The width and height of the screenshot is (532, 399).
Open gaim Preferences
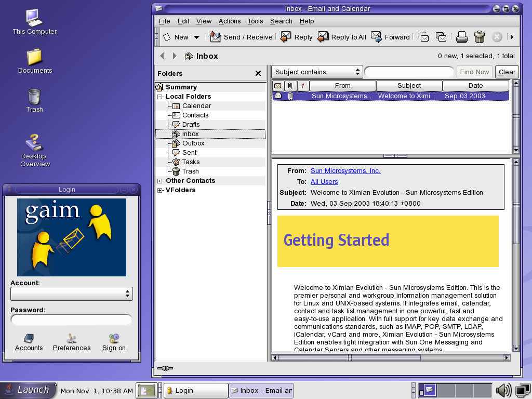tap(72, 343)
